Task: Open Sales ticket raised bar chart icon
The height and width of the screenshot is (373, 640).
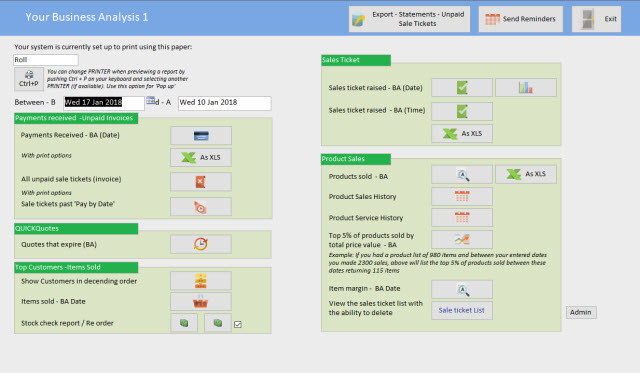Action: (x=526, y=88)
